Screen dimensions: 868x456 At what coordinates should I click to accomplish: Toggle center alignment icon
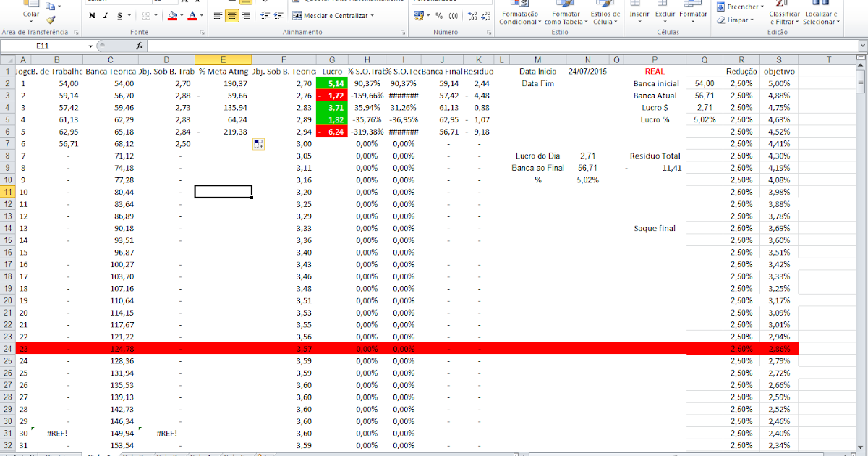tap(231, 15)
